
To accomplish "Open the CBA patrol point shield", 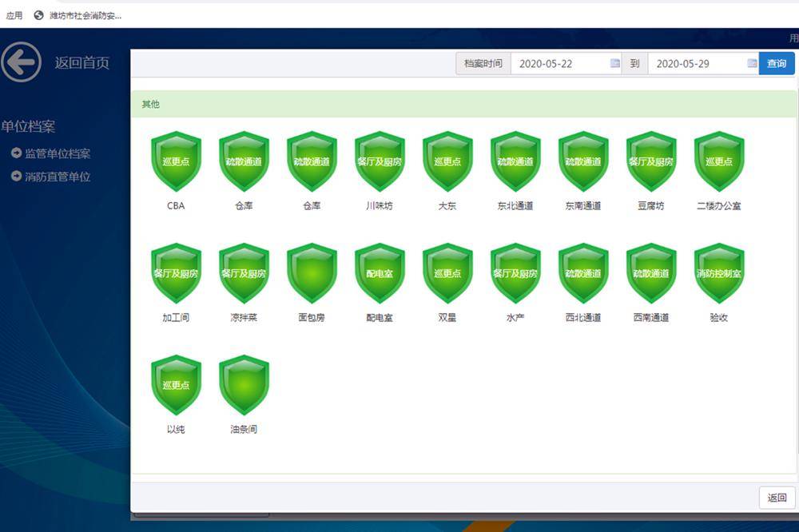I will pyautogui.click(x=176, y=161).
